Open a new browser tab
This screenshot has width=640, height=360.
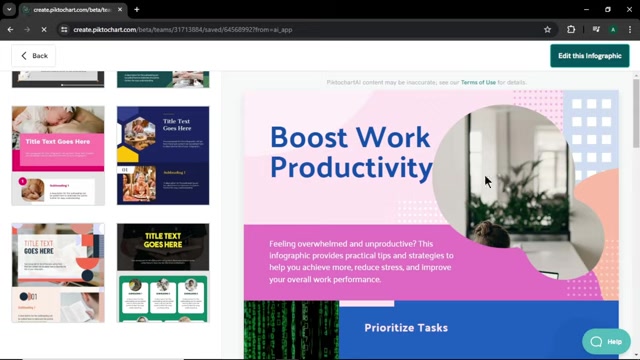click(137, 9)
